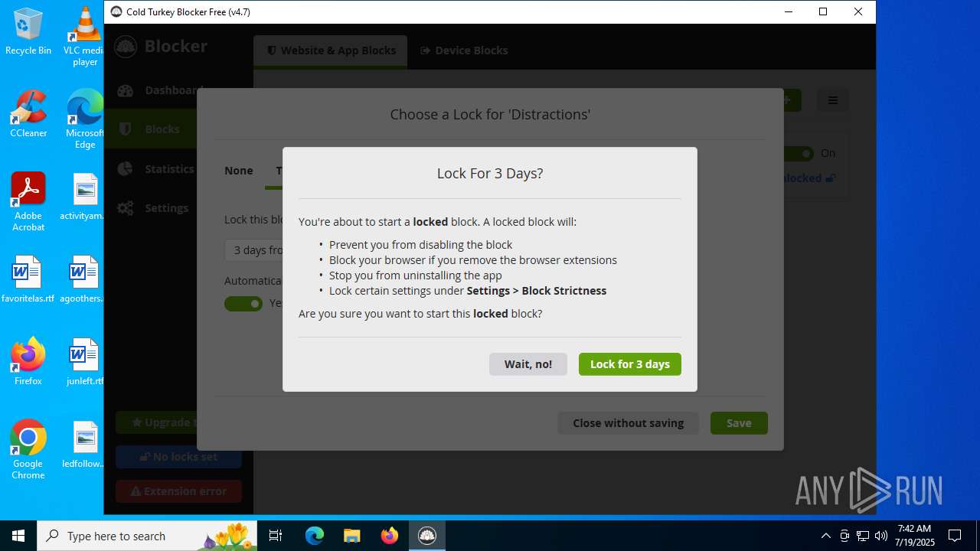
Task: Click the Blocks shield icon
Action: [x=126, y=129]
